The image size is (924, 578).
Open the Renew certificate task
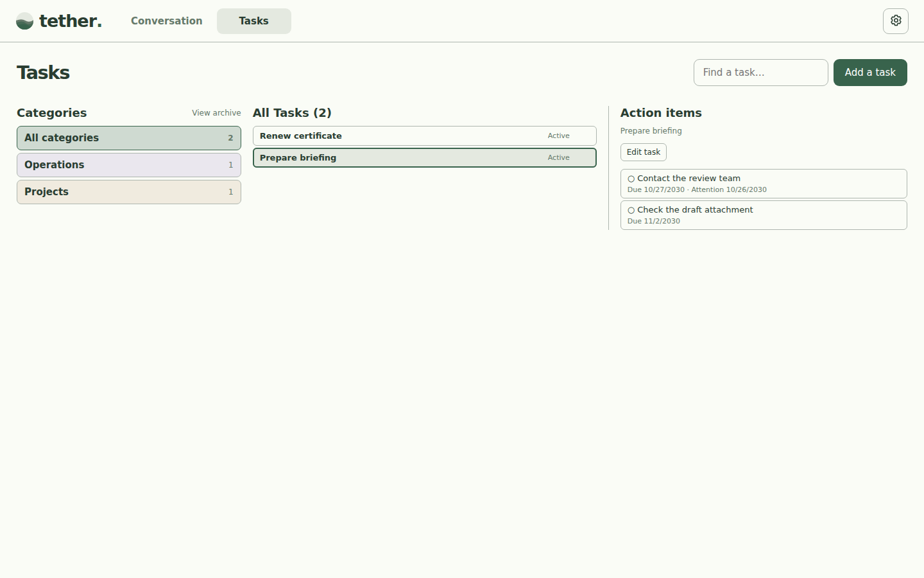tap(424, 136)
